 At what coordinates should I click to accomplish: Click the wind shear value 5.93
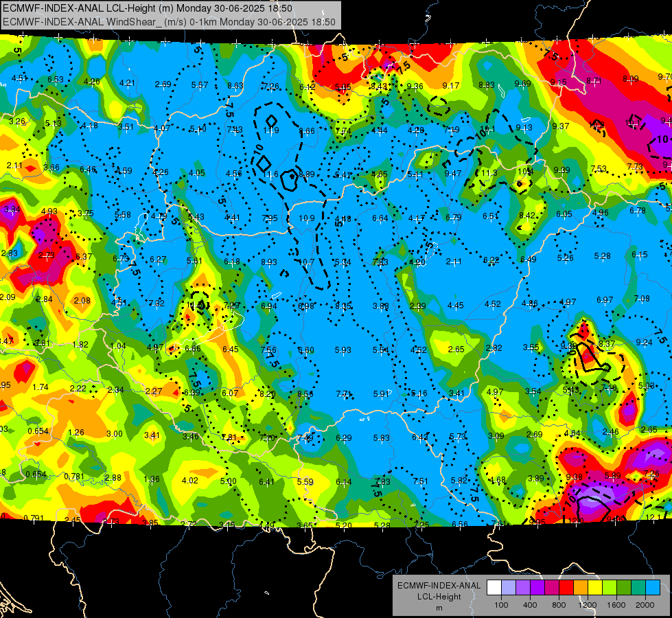coord(343,350)
